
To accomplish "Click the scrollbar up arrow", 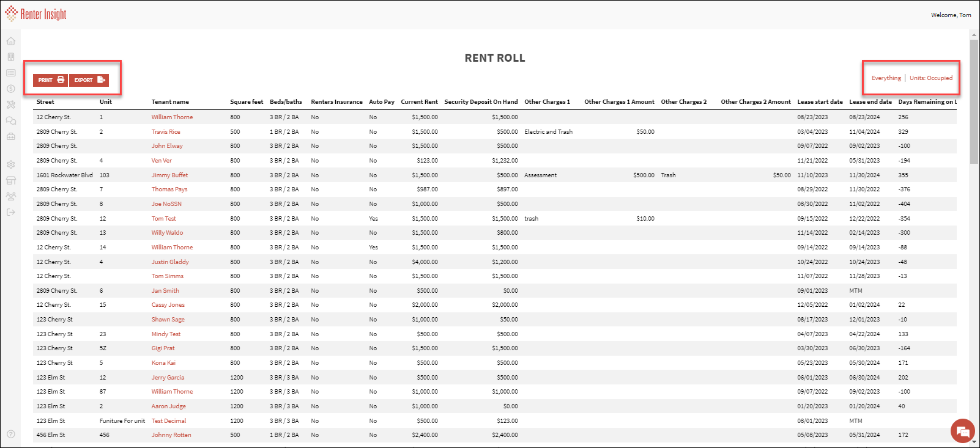I will tap(974, 35).
